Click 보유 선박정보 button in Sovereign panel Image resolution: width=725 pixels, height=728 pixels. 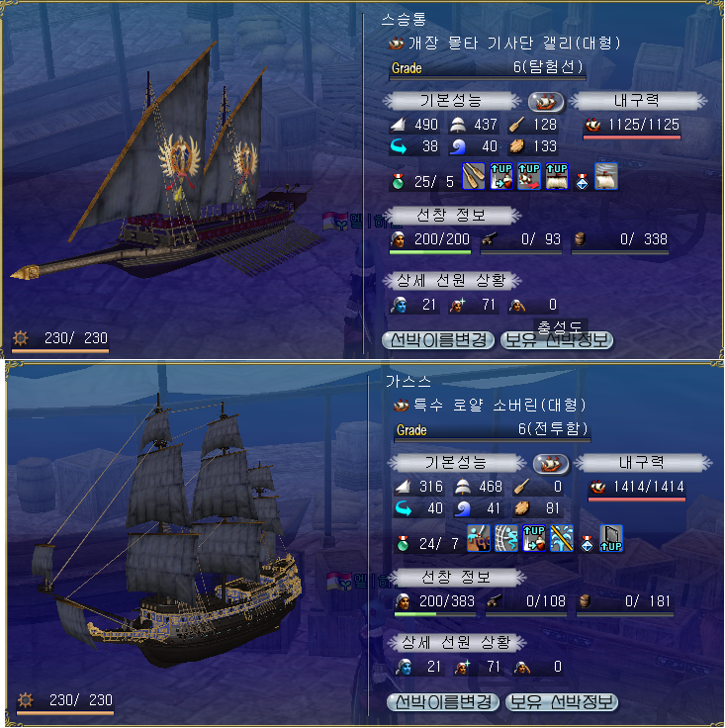[562, 702]
